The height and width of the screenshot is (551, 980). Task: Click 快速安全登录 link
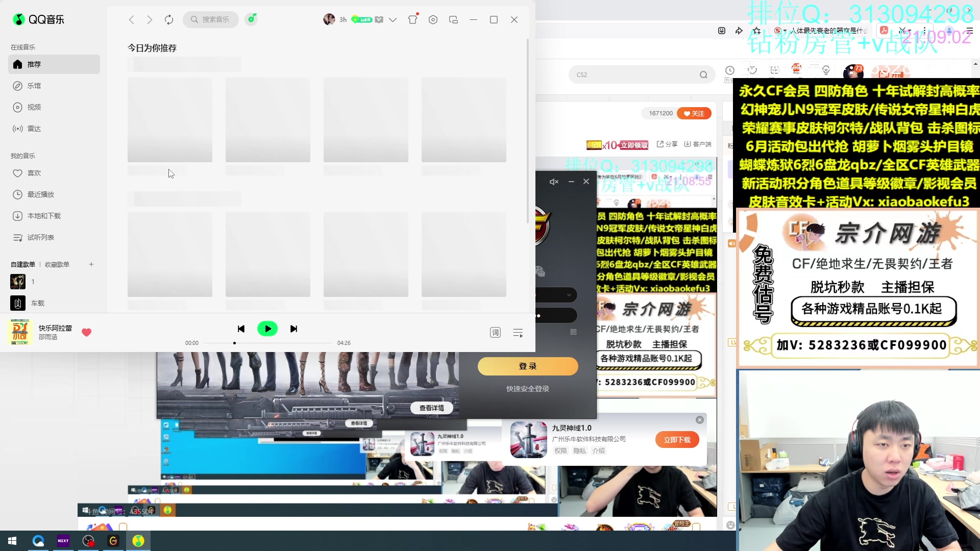tap(528, 389)
